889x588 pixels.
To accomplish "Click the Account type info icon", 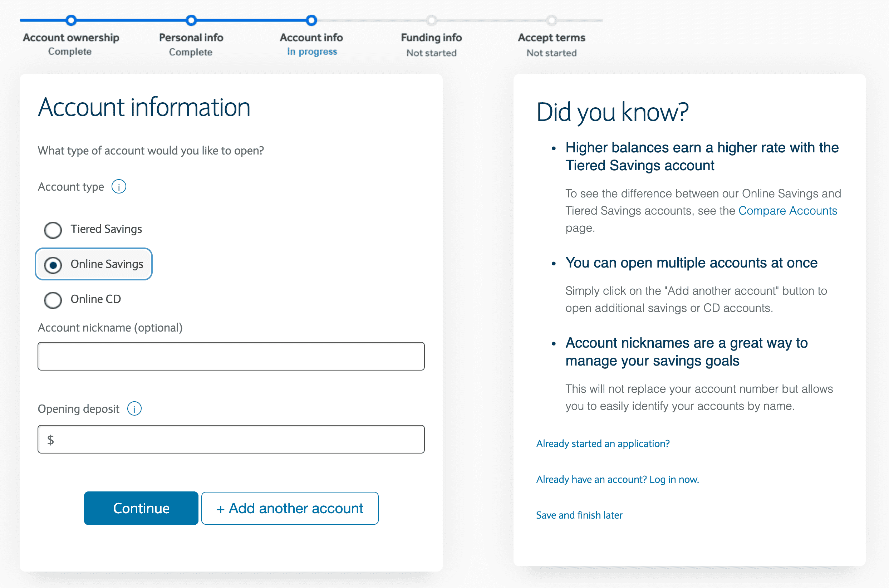I will 119,187.
